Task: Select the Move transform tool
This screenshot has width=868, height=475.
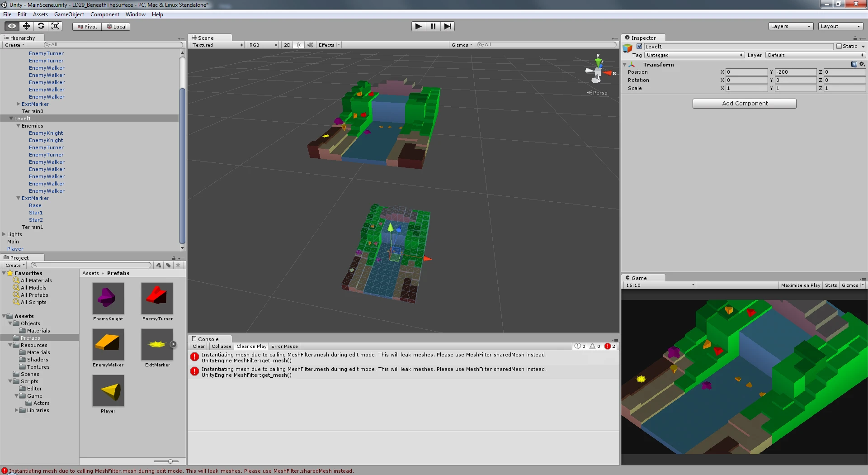Action: (27, 26)
